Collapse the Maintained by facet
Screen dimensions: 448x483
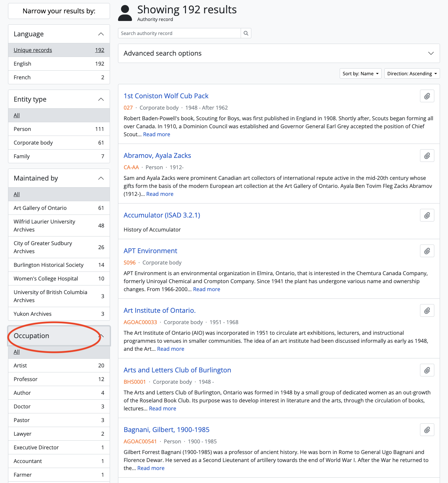click(x=101, y=178)
